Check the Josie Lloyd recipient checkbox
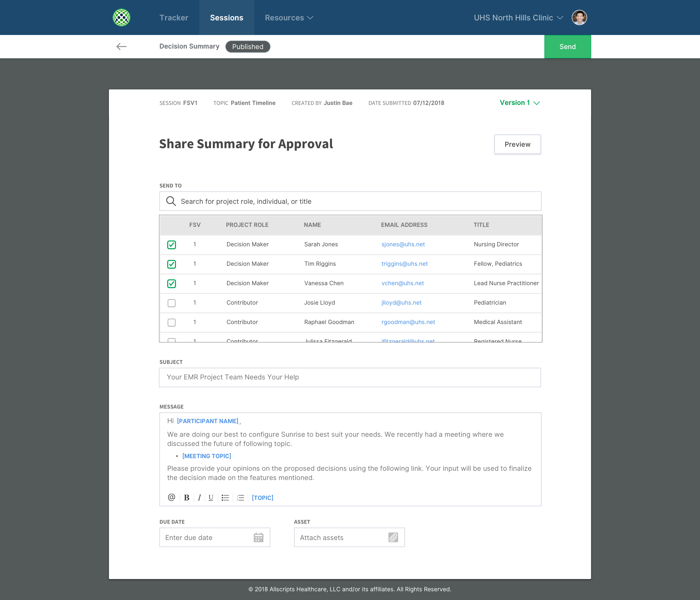 (x=172, y=303)
